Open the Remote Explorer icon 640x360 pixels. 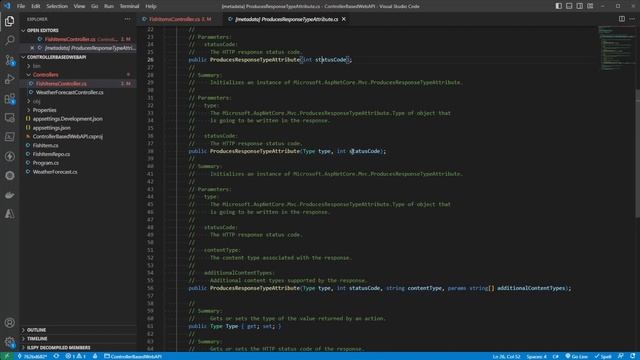(9, 118)
